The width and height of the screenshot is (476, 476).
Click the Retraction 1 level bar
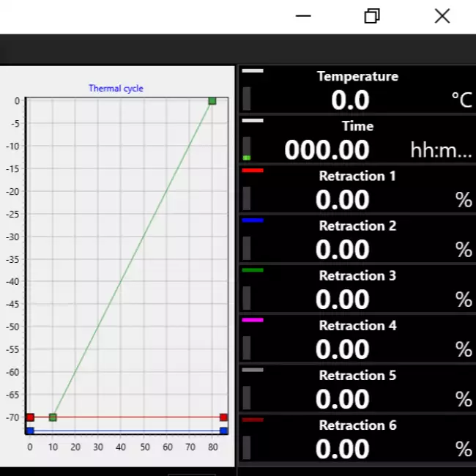[x=247, y=198]
